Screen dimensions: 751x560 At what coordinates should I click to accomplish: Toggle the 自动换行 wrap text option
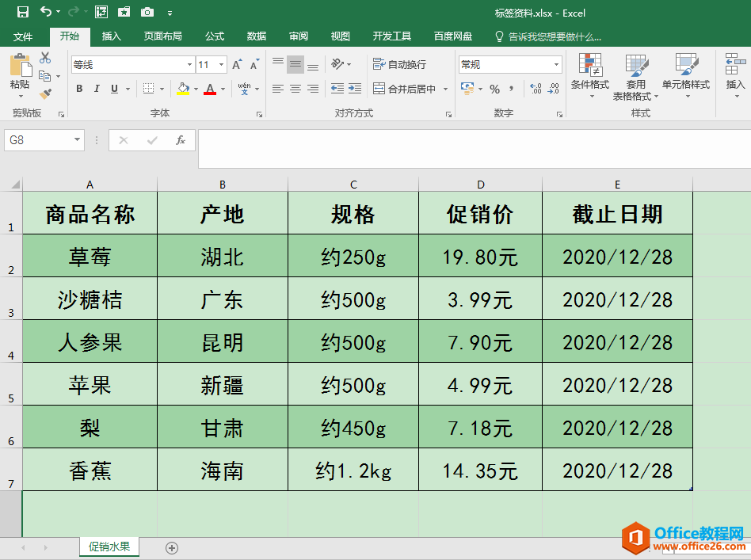pyautogui.click(x=400, y=64)
